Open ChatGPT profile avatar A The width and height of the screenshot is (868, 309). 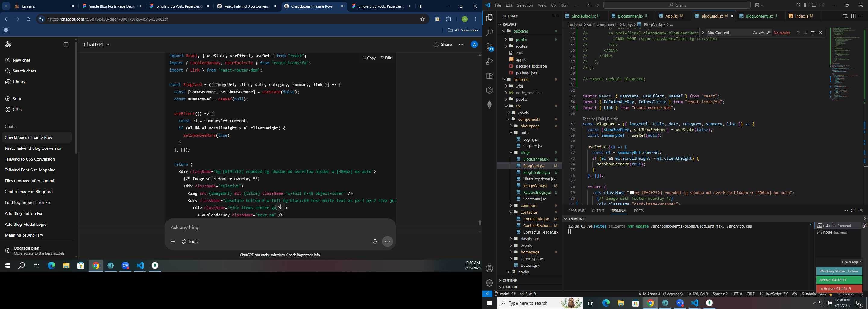474,45
